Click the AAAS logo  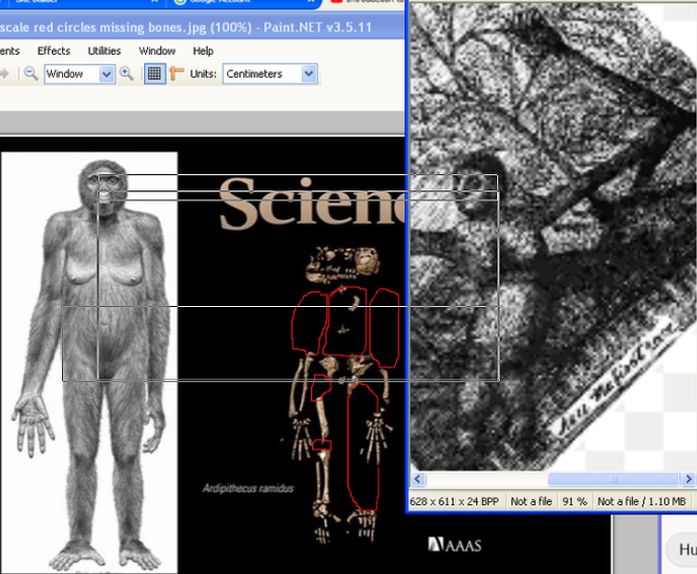pyautogui.click(x=454, y=545)
